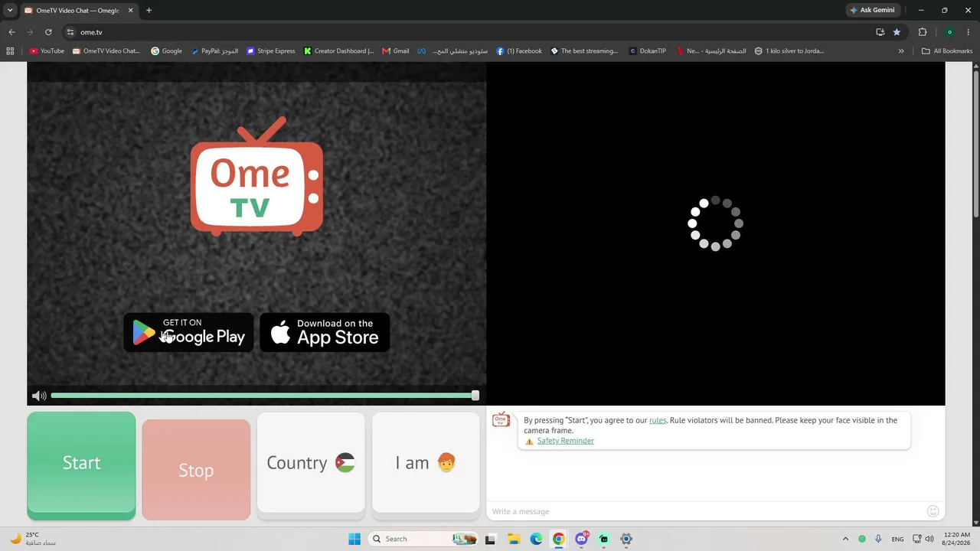Open the tab search dropdown arrow
This screenshot has height=551, width=980.
[10, 10]
